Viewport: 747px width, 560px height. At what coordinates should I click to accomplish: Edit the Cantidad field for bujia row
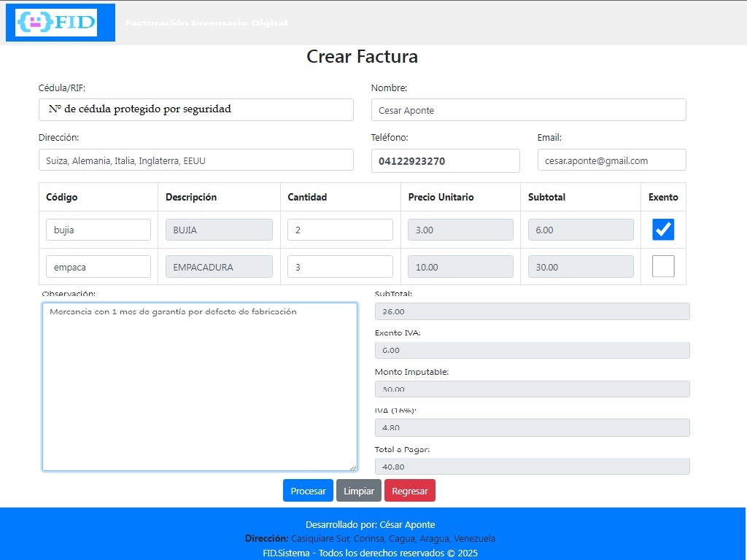[x=340, y=230]
